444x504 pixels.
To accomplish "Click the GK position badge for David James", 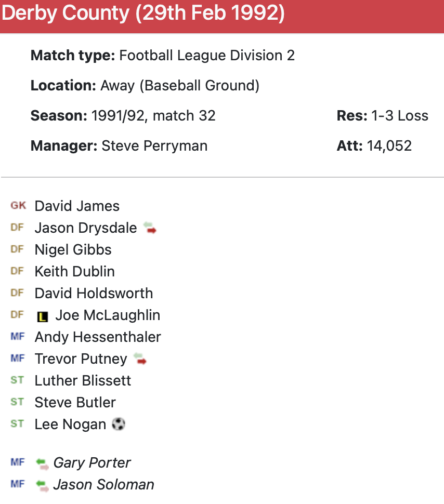I will click(x=18, y=206).
